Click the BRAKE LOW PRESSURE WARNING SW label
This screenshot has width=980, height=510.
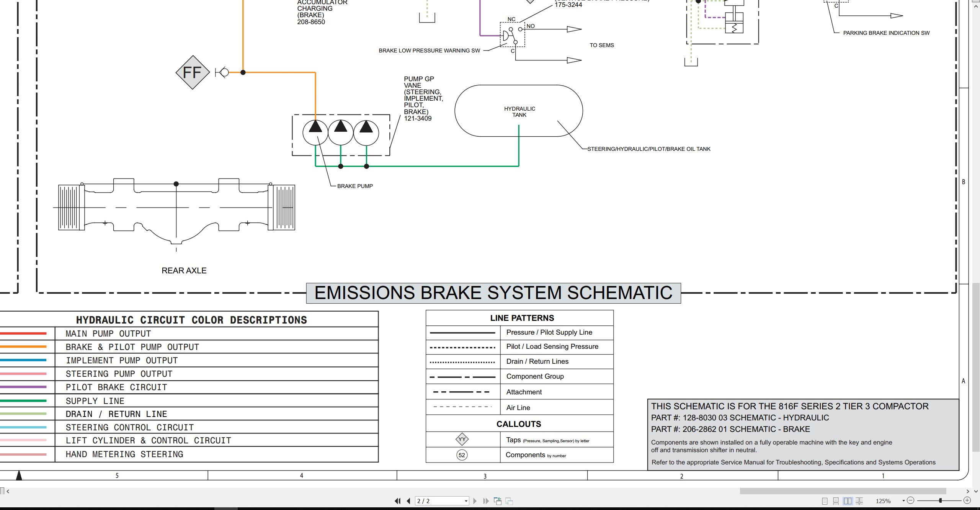tap(429, 51)
